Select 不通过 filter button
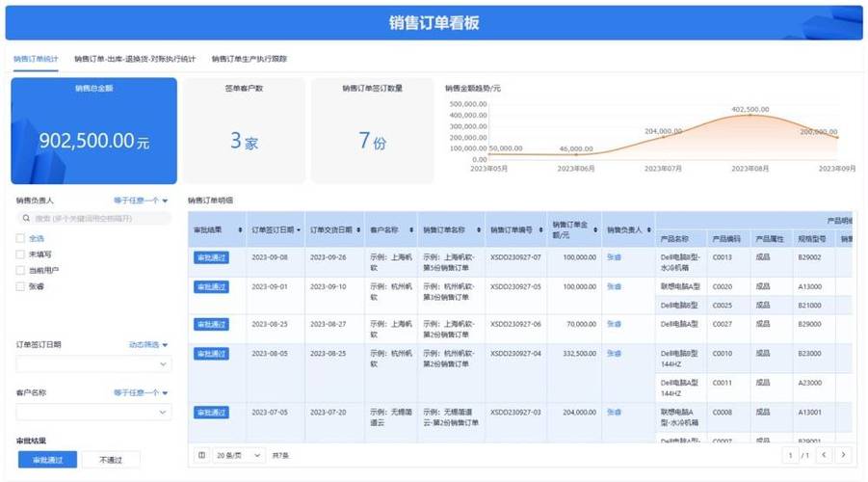 click(x=111, y=460)
